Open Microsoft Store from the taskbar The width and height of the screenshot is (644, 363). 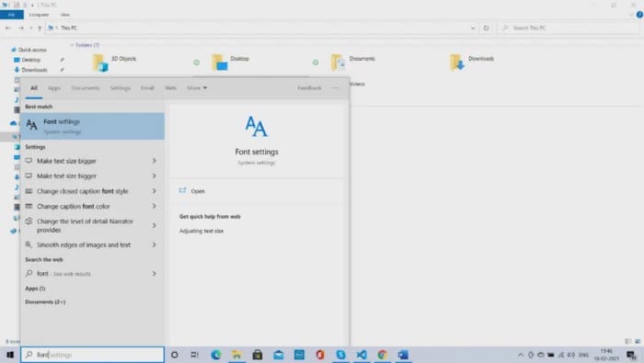click(258, 355)
